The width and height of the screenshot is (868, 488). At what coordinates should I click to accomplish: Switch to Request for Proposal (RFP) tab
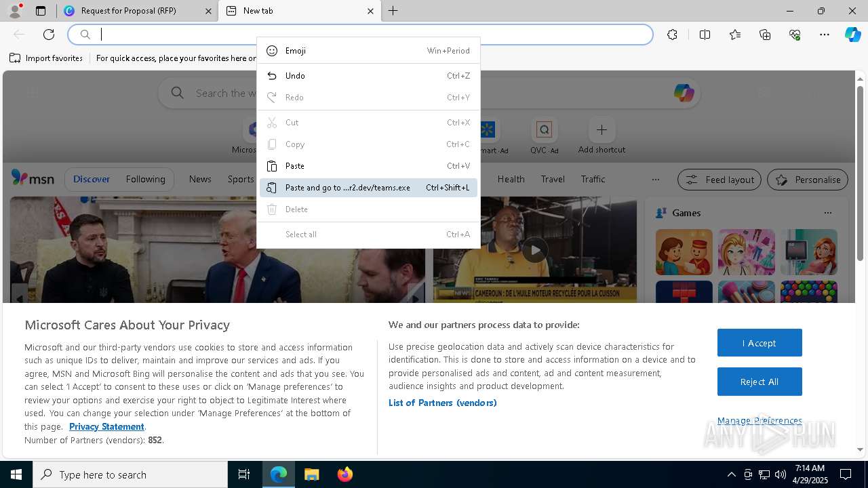pos(138,11)
